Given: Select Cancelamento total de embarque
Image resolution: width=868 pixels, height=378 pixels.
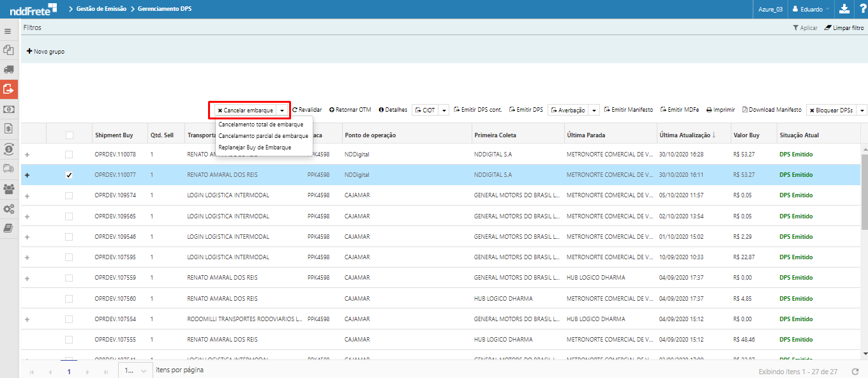Looking at the screenshot, I should [x=260, y=125].
